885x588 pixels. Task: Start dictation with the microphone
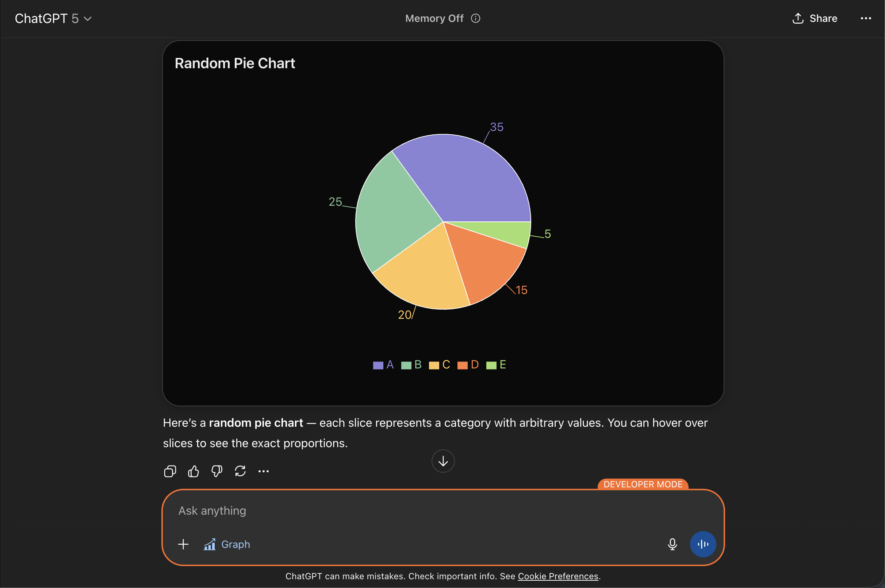[672, 544]
